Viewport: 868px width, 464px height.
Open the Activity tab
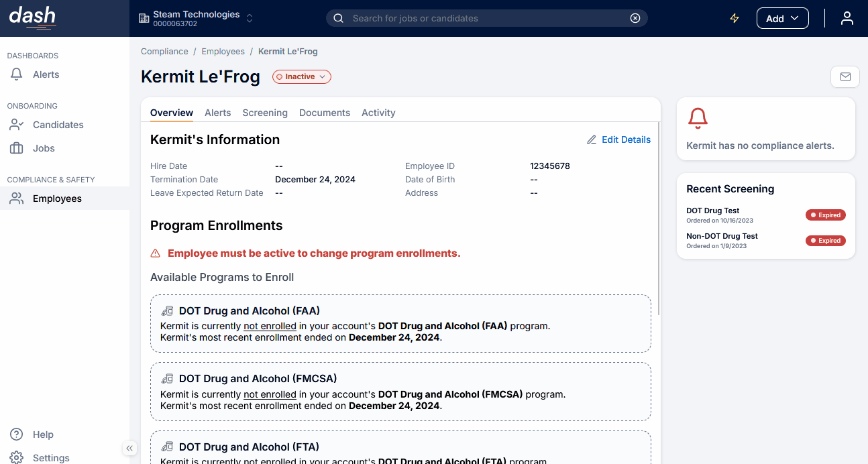(x=378, y=113)
